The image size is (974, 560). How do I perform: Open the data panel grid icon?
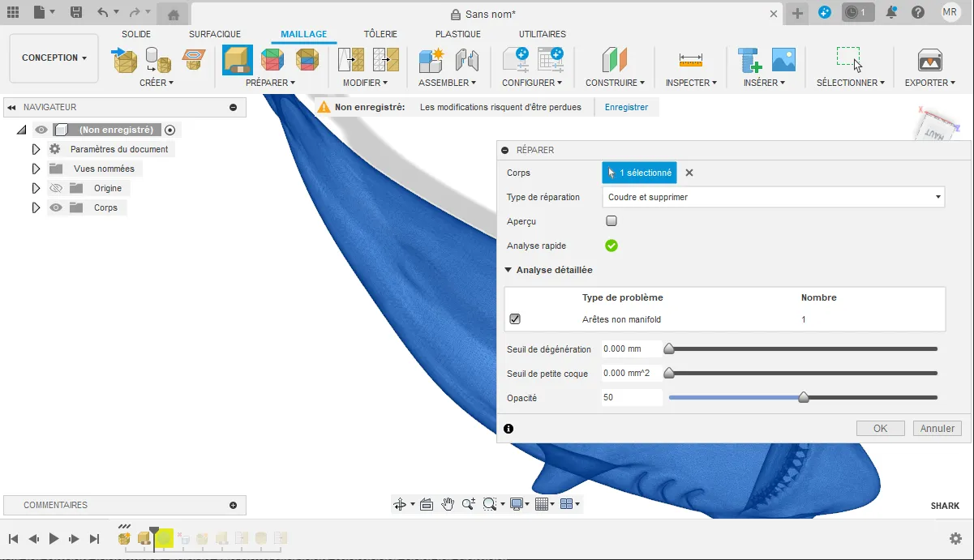tap(13, 12)
